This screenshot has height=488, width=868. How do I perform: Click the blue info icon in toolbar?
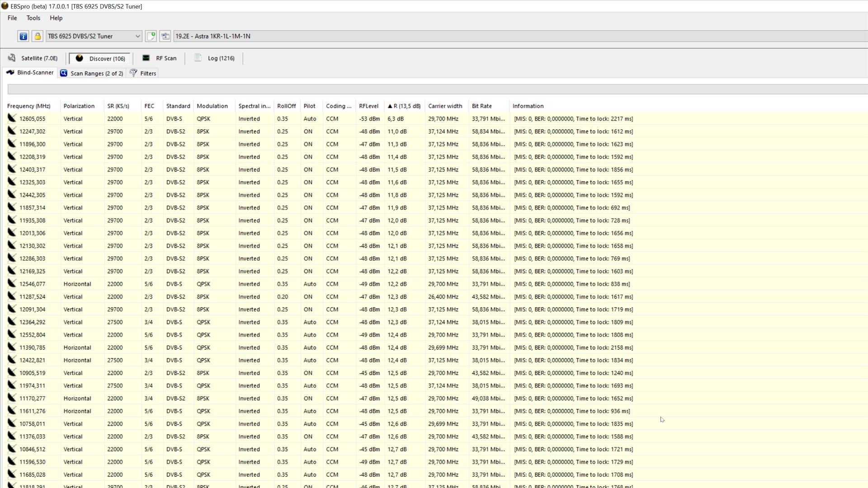pyautogui.click(x=23, y=36)
